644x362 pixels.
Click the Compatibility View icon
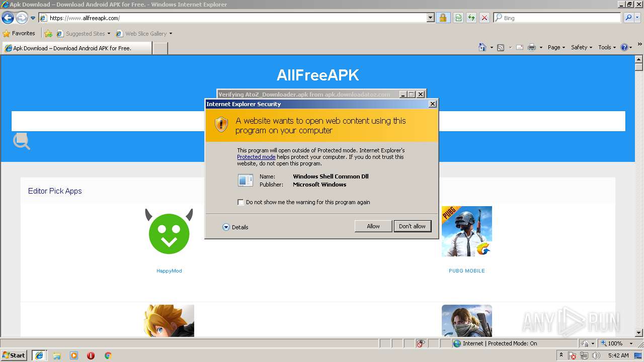click(458, 18)
